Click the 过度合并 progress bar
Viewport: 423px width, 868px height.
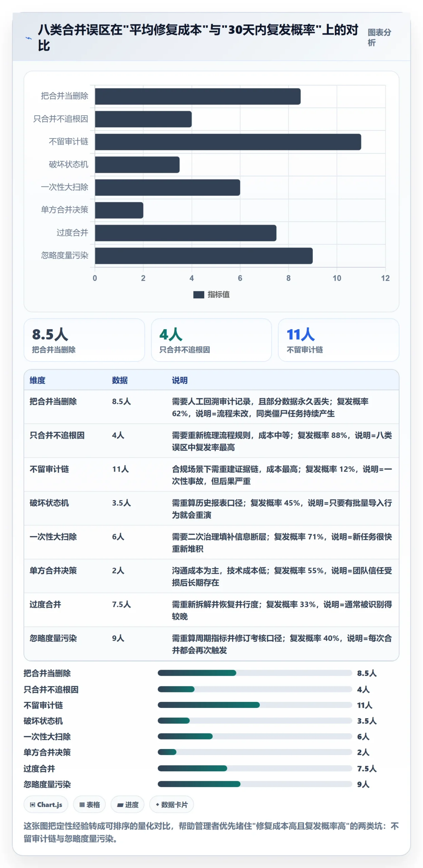255,768
